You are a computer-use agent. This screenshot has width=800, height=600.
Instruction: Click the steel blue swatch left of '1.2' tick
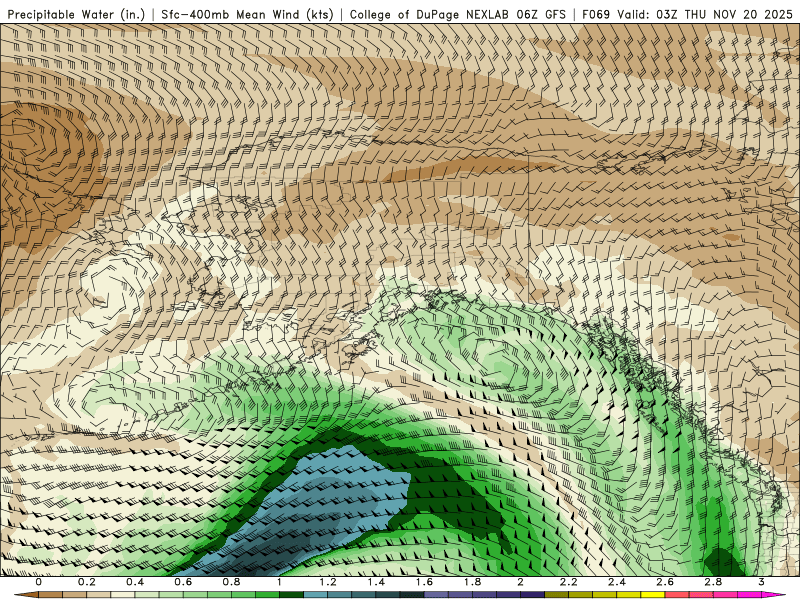[x=315, y=594]
